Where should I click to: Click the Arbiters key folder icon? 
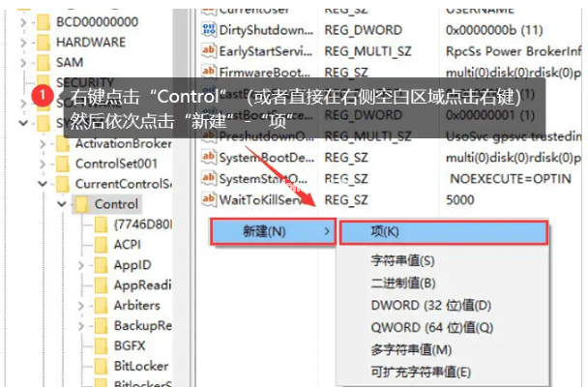point(100,306)
